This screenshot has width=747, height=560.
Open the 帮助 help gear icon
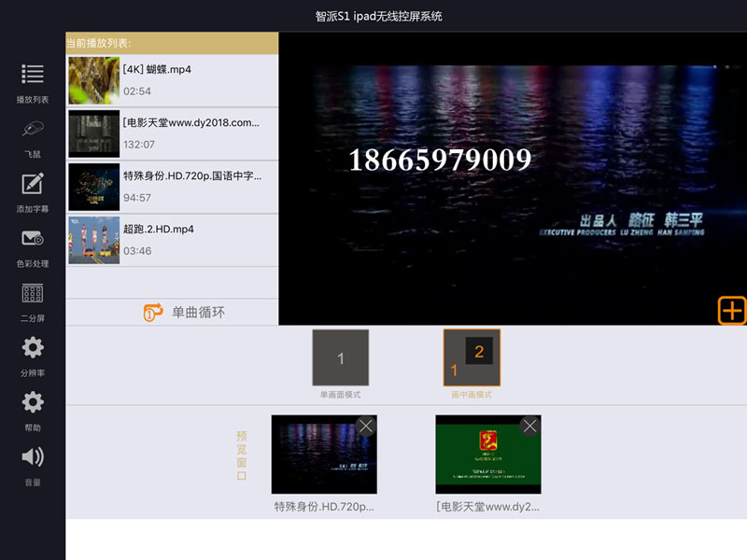pos(33,403)
